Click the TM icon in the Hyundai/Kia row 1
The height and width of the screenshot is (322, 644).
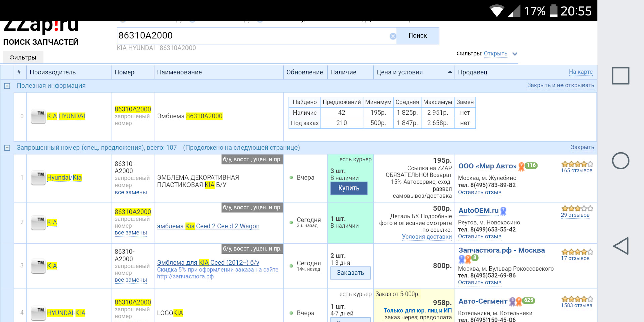point(38,178)
